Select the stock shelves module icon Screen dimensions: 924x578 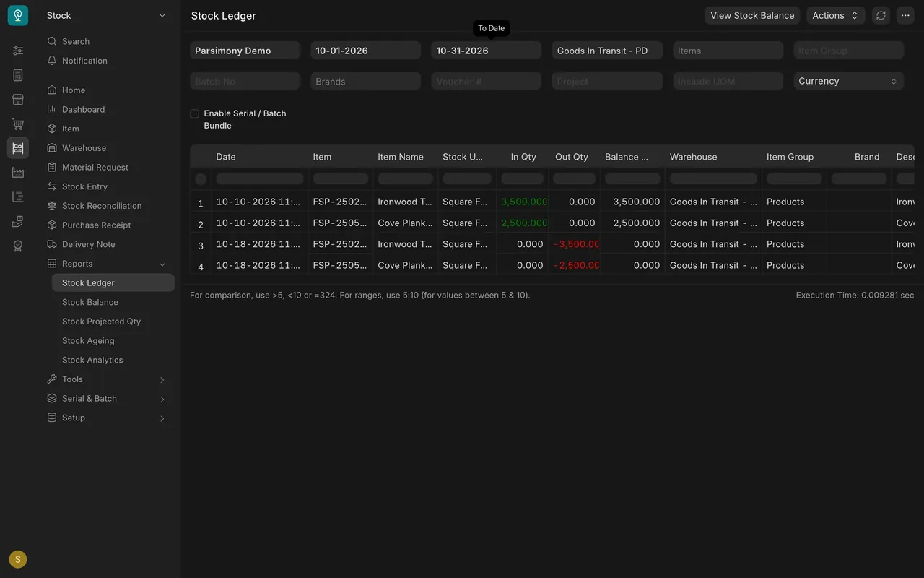[x=18, y=148]
